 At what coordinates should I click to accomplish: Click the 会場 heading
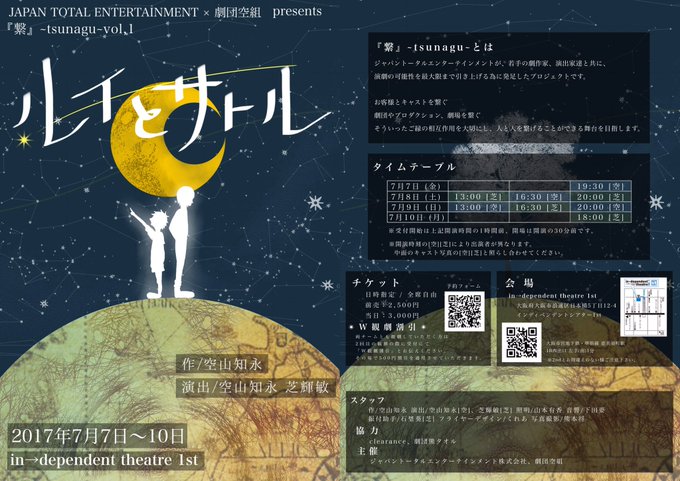tap(519, 283)
